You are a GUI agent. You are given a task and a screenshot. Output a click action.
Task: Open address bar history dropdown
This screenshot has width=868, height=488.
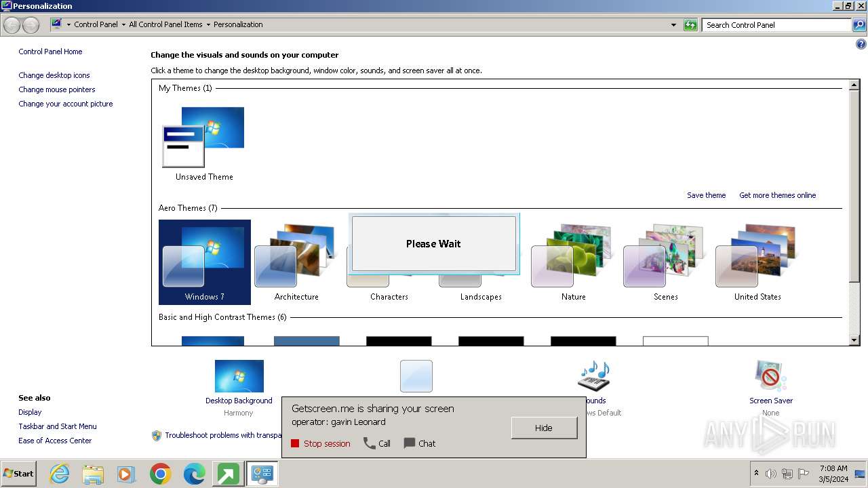673,25
